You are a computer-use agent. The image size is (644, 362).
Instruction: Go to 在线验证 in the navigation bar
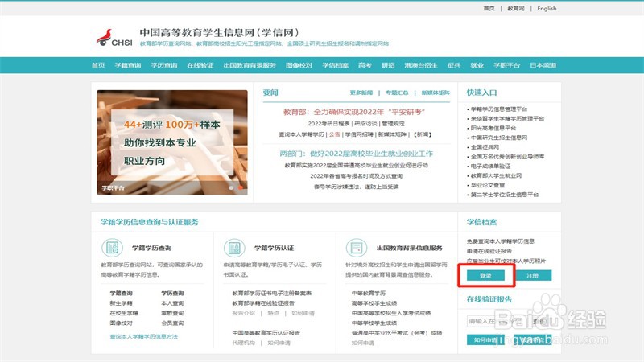(200, 65)
